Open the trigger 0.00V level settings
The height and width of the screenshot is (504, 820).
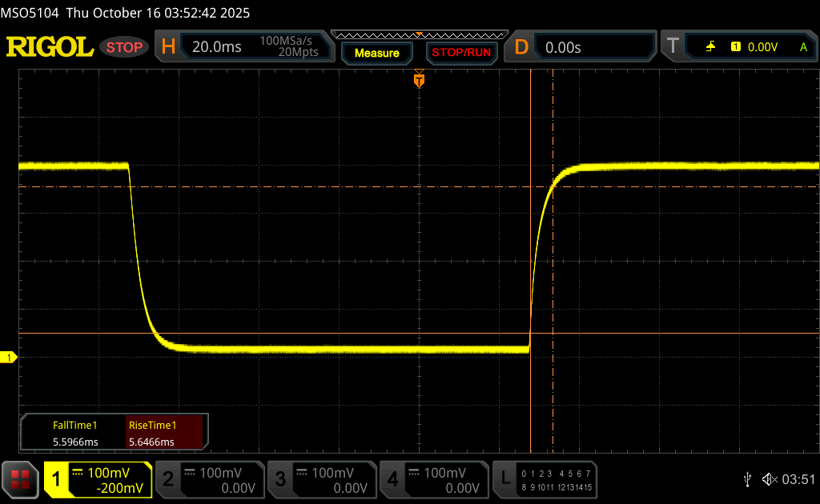pyautogui.click(x=762, y=47)
